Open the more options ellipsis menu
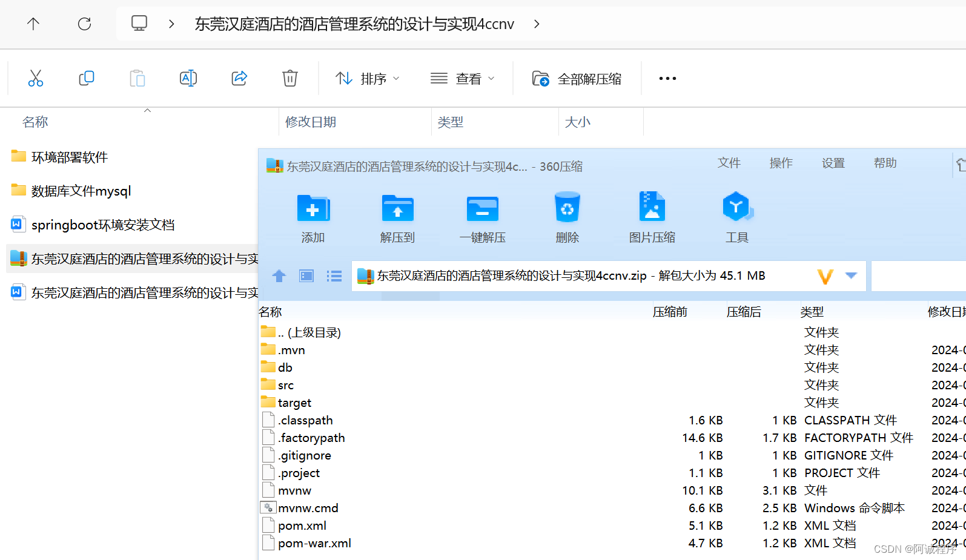966x560 pixels. (x=667, y=78)
